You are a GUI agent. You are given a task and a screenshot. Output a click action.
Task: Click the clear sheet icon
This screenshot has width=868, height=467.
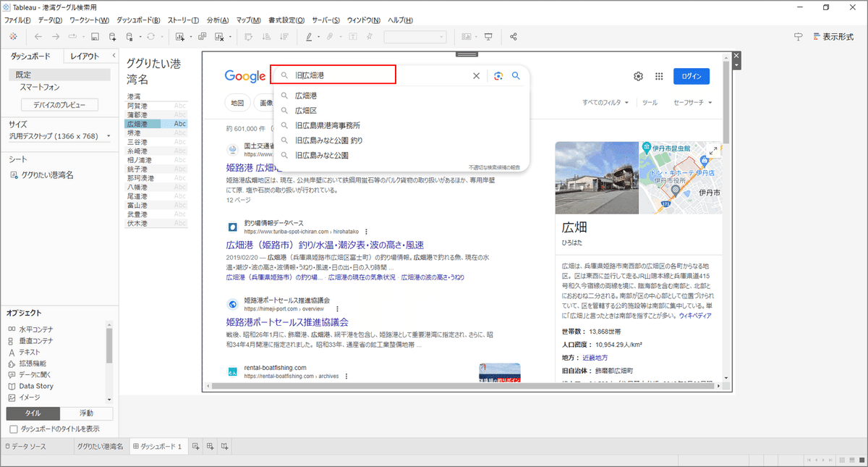tap(220, 36)
